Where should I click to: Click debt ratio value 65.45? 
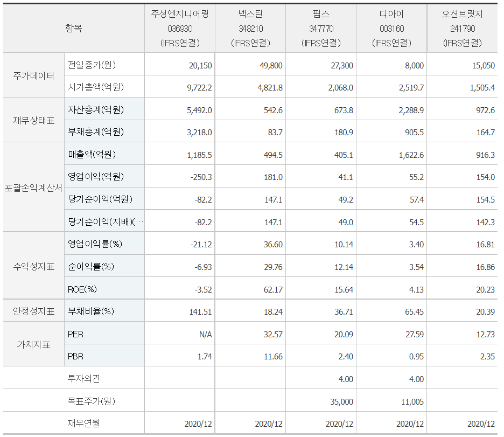pyautogui.click(x=414, y=312)
